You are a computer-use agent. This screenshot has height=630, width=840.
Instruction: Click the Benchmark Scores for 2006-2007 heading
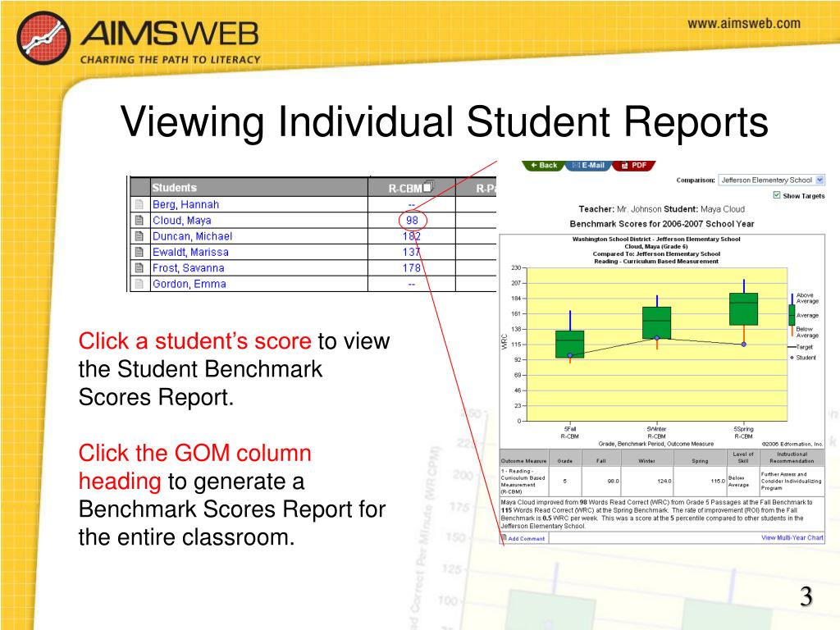coord(662,224)
